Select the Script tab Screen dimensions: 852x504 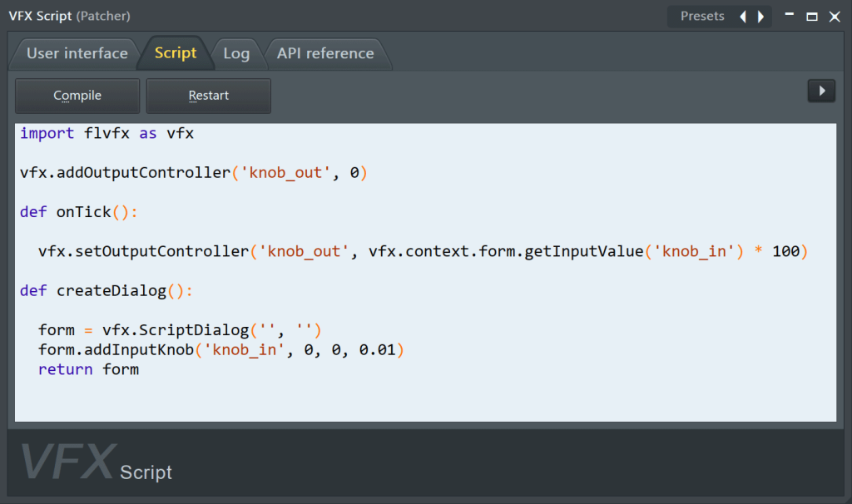coord(176,53)
